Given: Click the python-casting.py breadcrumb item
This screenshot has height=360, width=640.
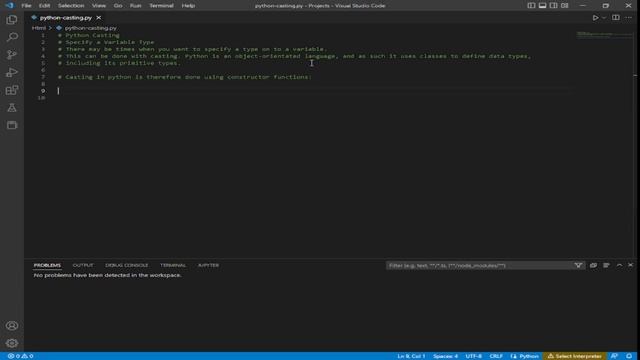Looking at the screenshot, I should tap(90, 28).
